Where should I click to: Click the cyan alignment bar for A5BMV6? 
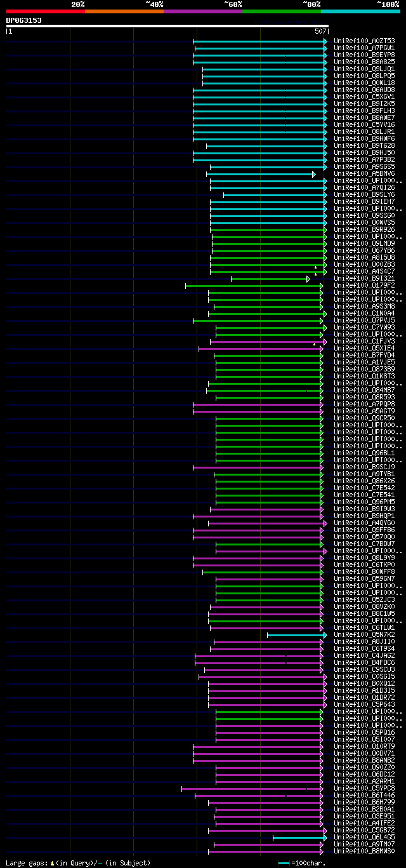coord(260,174)
